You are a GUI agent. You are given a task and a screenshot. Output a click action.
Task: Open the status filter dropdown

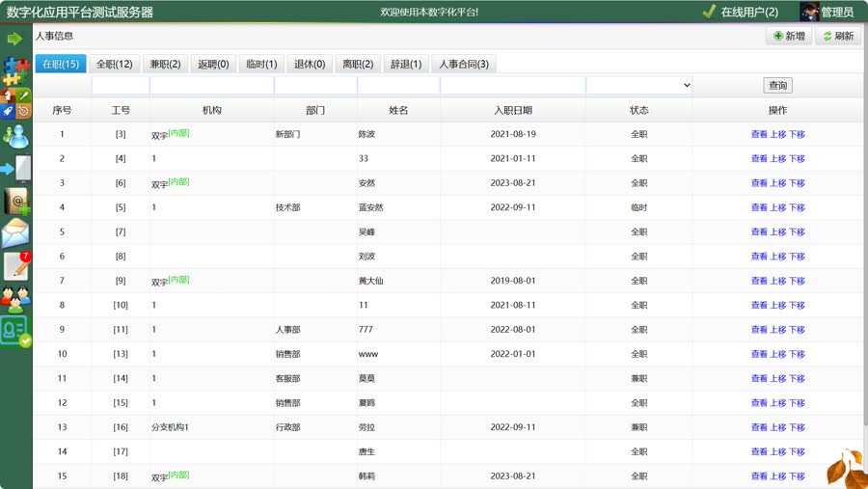638,86
